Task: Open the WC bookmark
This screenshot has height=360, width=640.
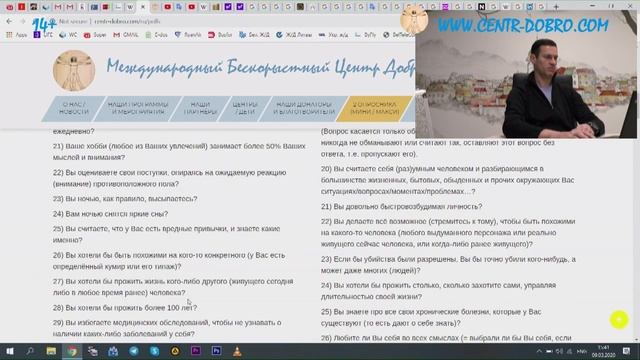Action: [68, 35]
